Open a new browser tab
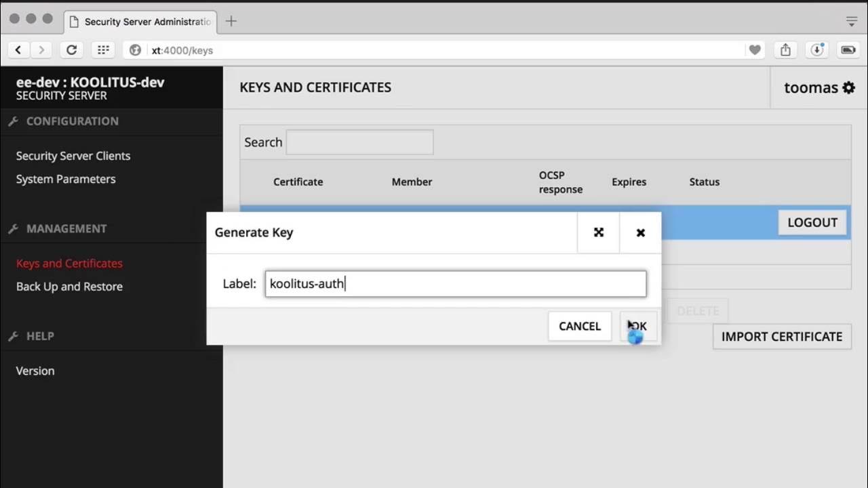 point(231,21)
